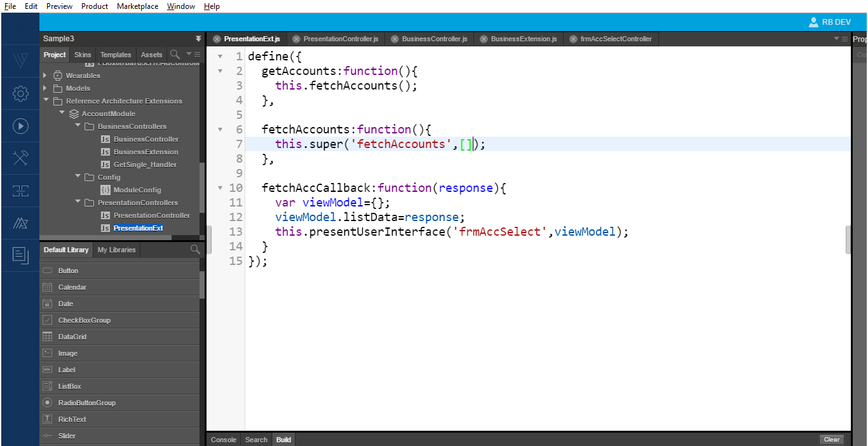The width and height of the screenshot is (868, 446).
Task: Open GetSingle_Handler file in tree
Action: pyautogui.click(x=146, y=165)
